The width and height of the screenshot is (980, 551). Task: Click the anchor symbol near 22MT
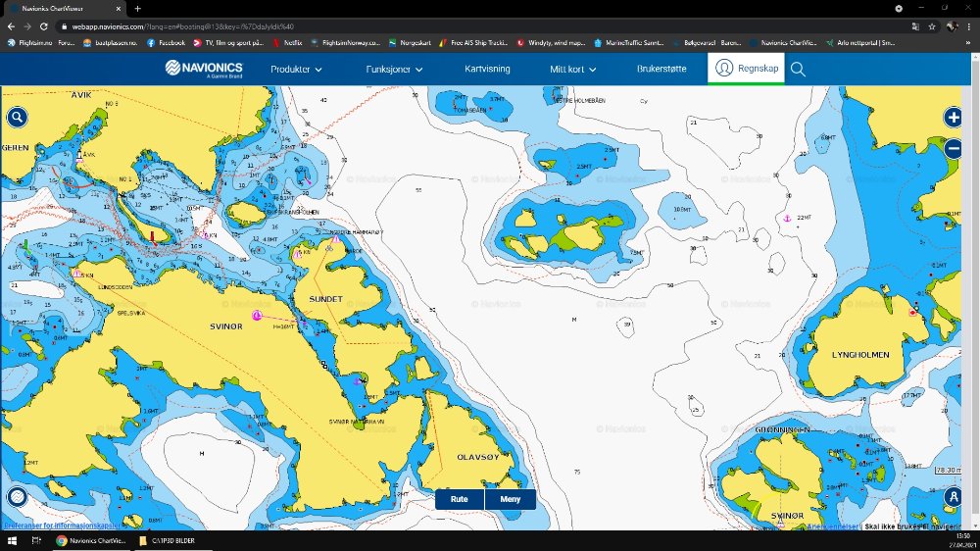pos(787,219)
